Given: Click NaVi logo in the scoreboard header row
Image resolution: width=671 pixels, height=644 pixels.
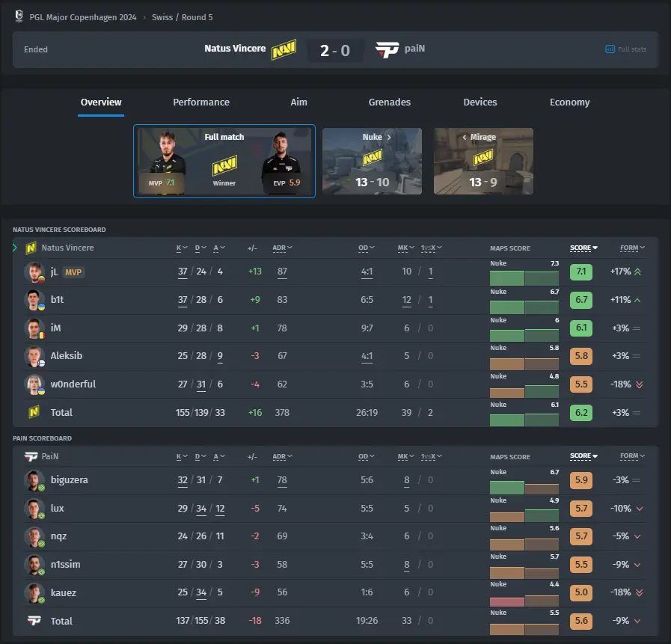Looking at the screenshot, I should pyautogui.click(x=31, y=248).
